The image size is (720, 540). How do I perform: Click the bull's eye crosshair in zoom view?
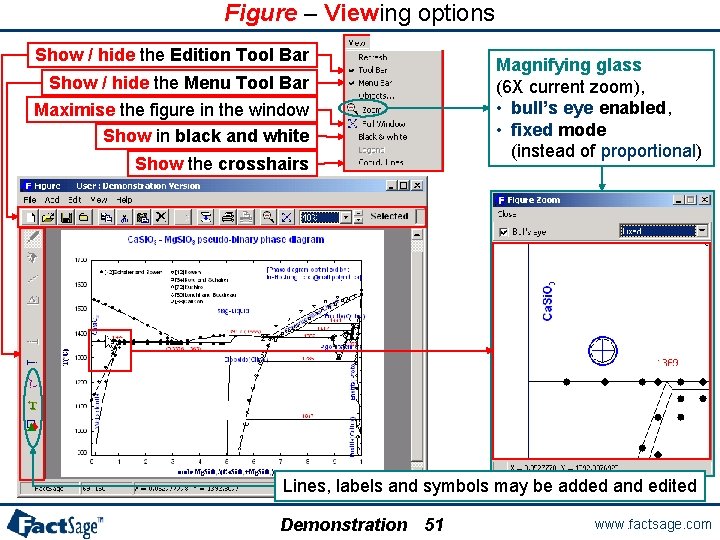coord(602,351)
